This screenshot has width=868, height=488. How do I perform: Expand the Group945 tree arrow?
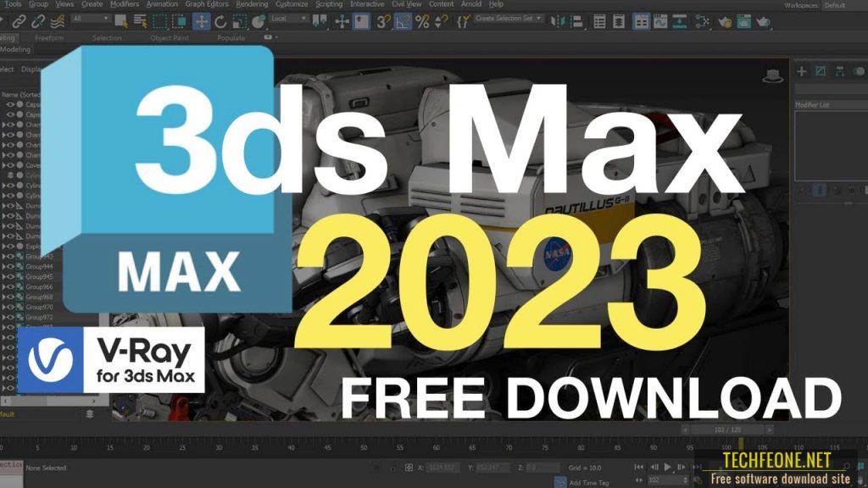pyautogui.click(x=3, y=277)
